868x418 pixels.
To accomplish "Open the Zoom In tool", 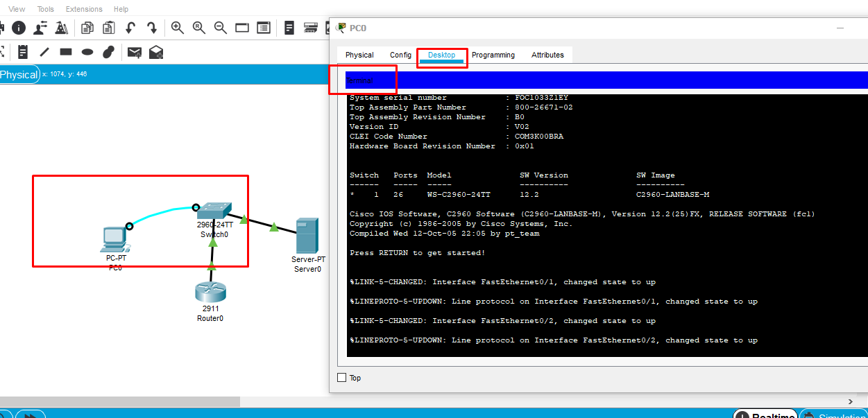I will 177,28.
